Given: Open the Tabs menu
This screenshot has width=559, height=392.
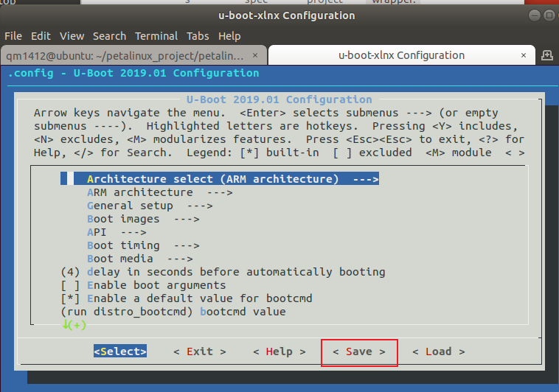Looking at the screenshot, I should point(198,36).
